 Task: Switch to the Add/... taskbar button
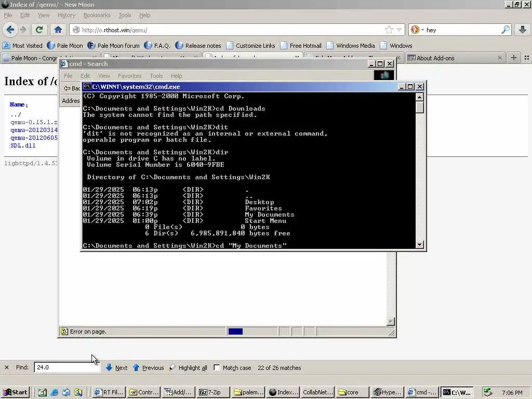tap(178, 392)
